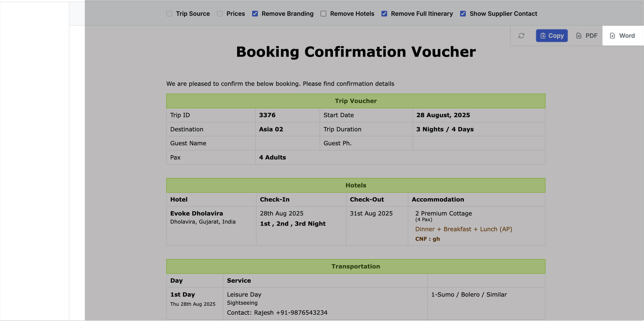Select the Trip ID value 3376

click(x=267, y=115)
